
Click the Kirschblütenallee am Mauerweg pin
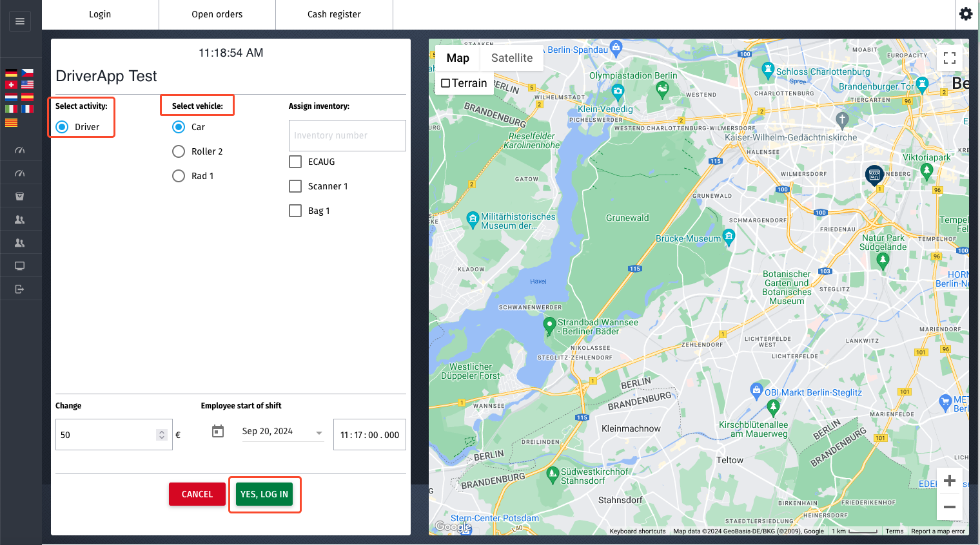[774, 408]
